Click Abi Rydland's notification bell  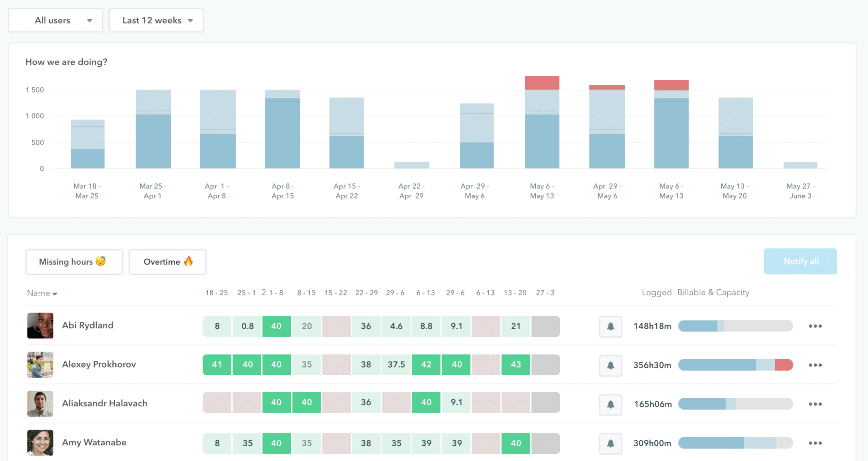tap(610, 326)
